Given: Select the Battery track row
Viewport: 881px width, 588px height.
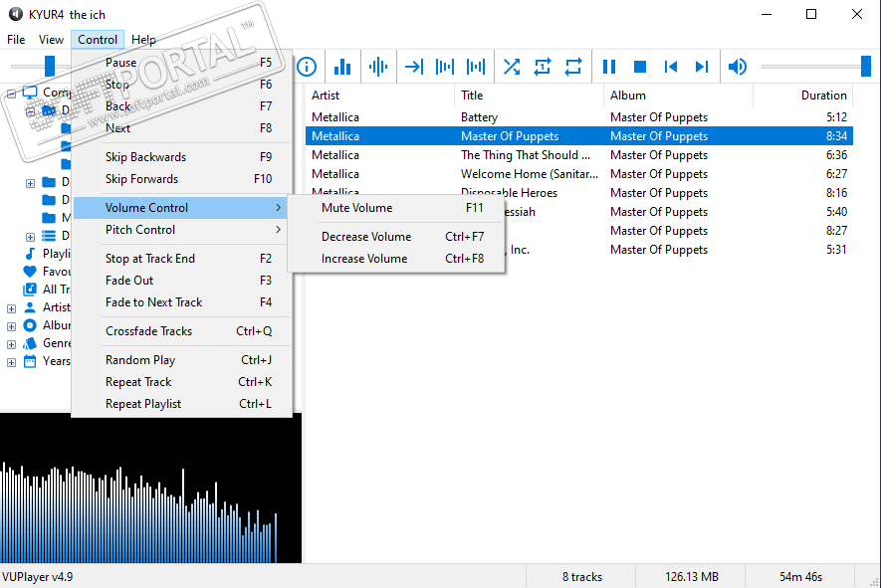Looking at the screenshot, I should click(x=579, y=117).
